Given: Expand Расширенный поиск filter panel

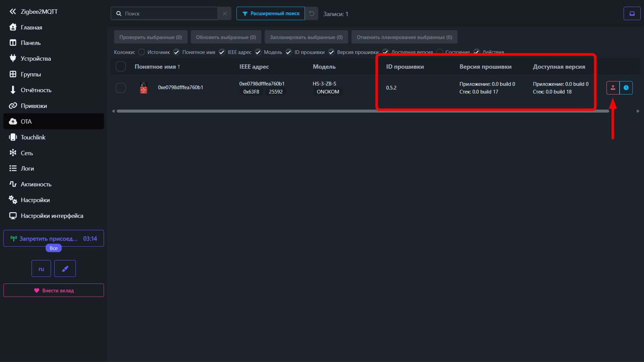Looking at the screenshot, I should (270, 14).
